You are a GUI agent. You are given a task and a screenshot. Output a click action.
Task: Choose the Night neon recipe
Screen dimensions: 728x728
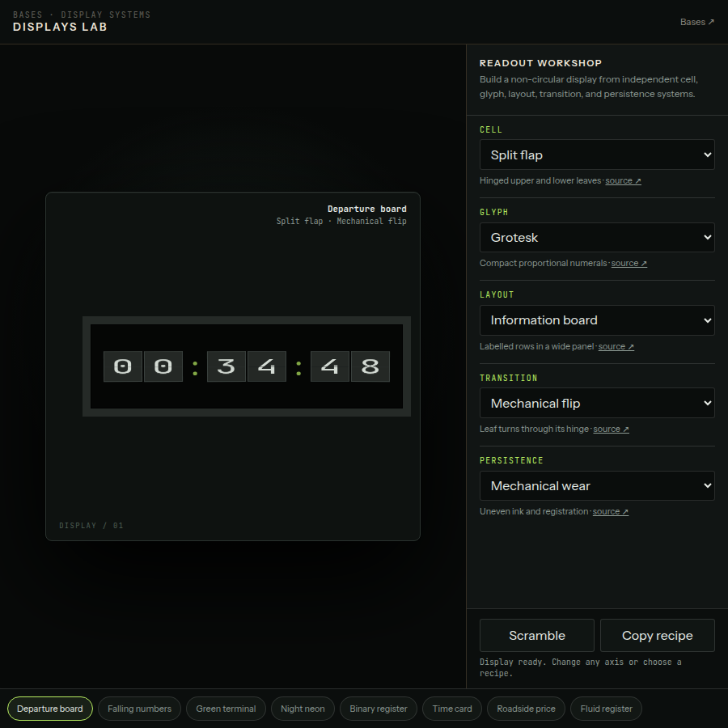[303, 709]
